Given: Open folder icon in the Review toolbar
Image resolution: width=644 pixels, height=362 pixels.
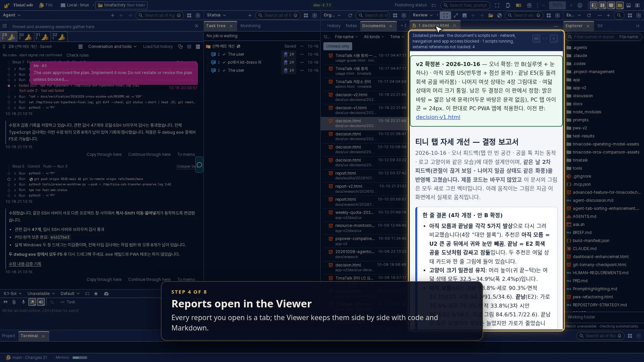Looking at the screenshot, I should tap(491, 15).
